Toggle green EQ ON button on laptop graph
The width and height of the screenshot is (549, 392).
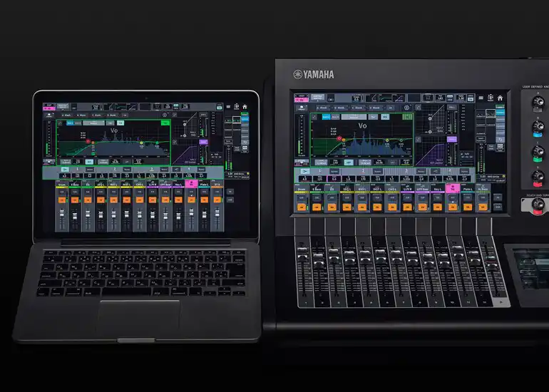click(165, 123)
